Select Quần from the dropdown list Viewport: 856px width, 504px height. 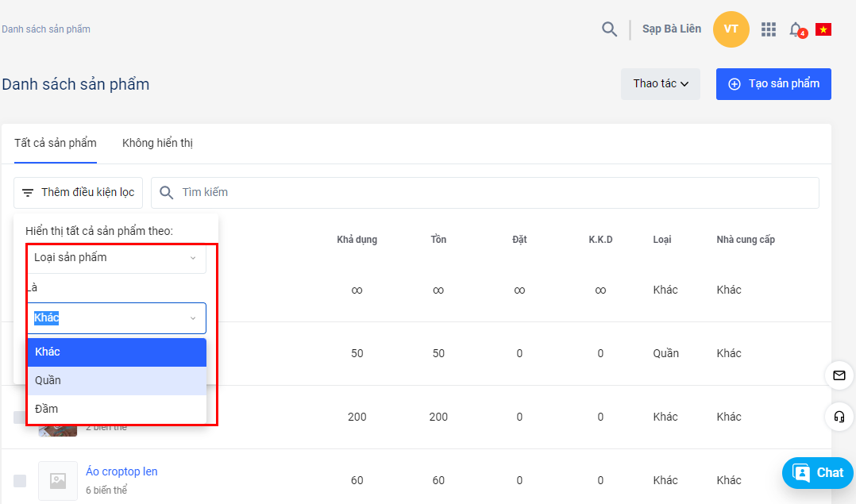(117, 380)
